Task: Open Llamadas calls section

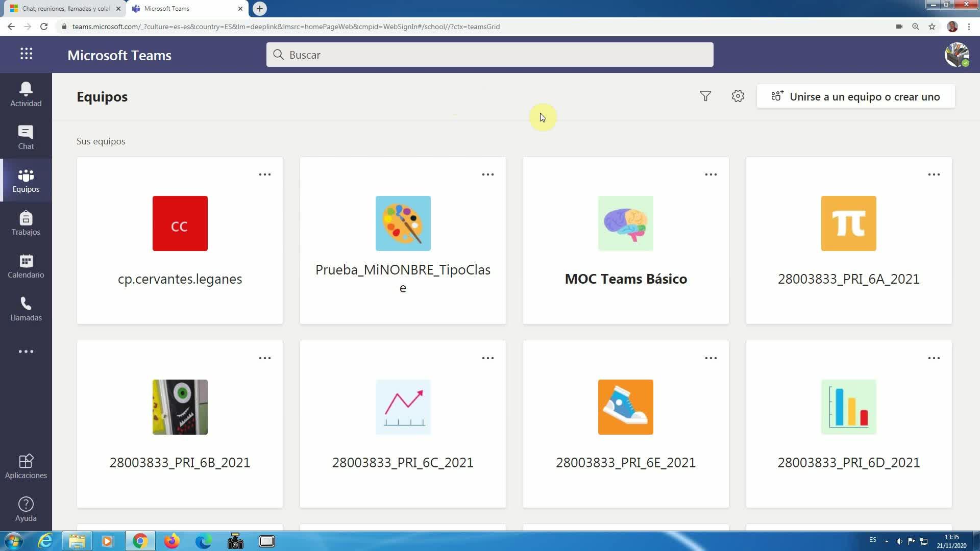Action: [x=26, y=309]
